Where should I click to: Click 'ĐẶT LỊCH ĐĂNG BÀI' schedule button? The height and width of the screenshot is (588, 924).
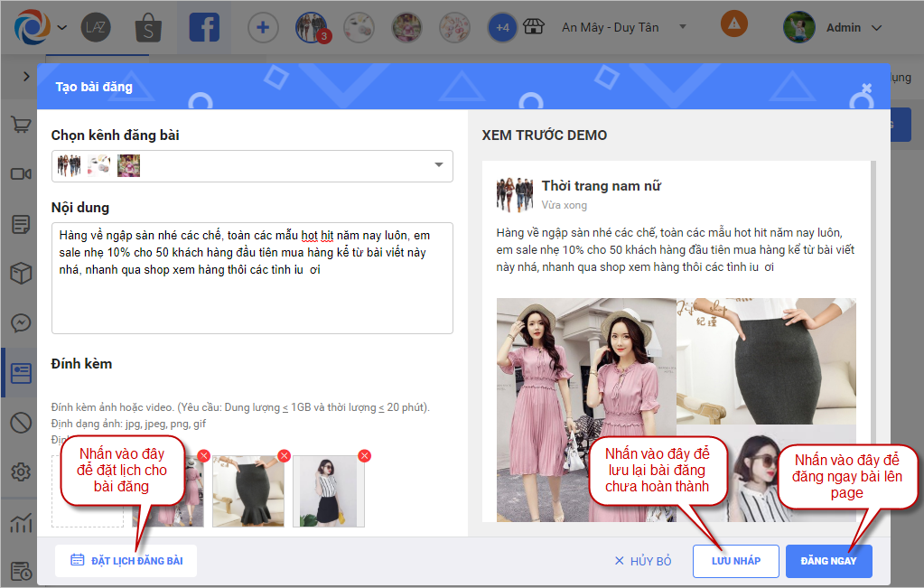(126, 561)
